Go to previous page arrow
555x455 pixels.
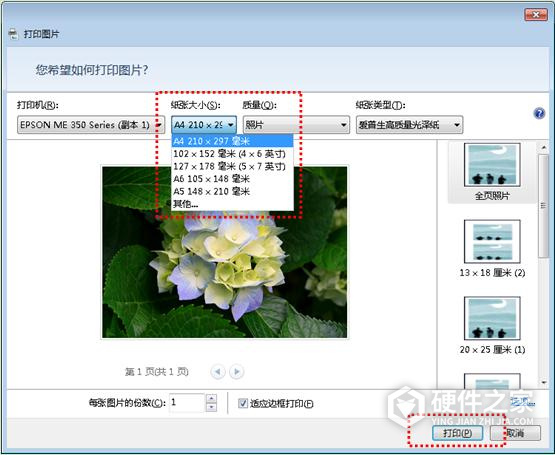click(x=218, y=372)
